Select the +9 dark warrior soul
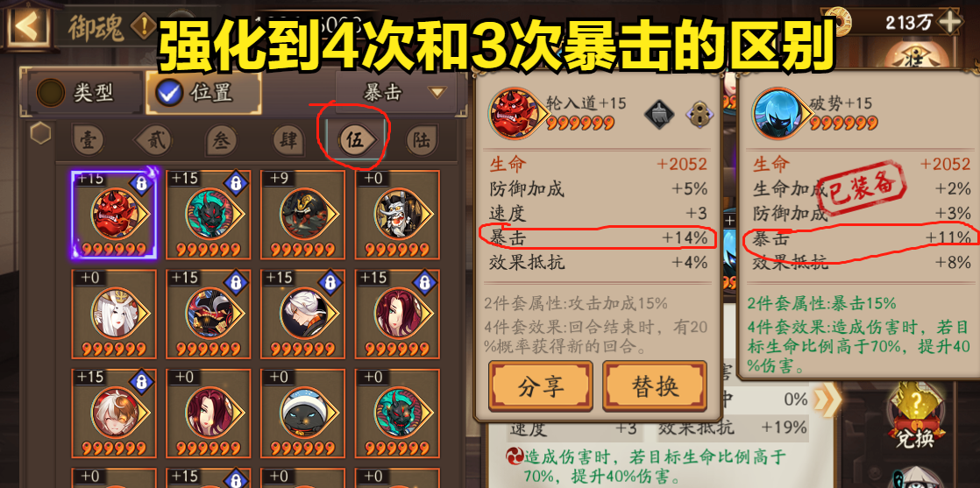Screen dimensions: 980x488 (x=303, y=215)
